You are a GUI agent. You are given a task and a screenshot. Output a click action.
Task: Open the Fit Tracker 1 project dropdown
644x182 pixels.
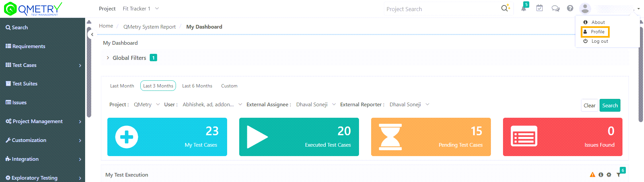pos(141,9)
